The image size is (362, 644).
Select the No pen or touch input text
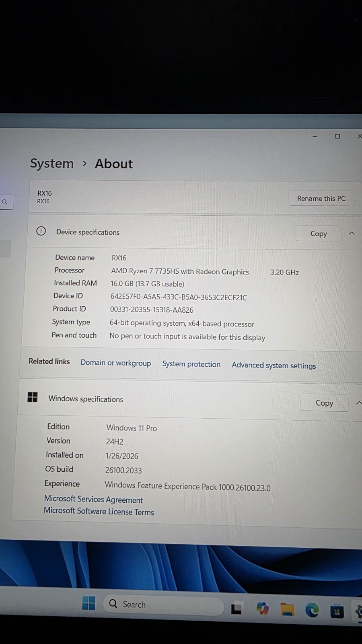click(187, 336)
